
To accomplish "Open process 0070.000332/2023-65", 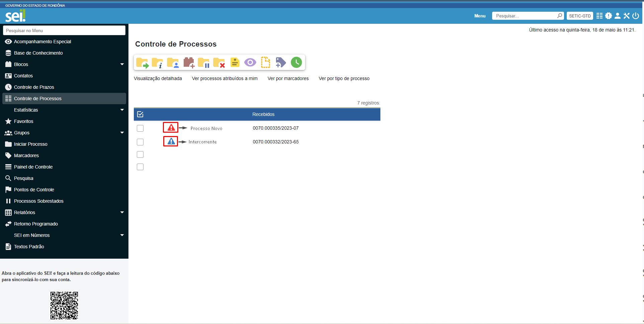I will [276, 142].
